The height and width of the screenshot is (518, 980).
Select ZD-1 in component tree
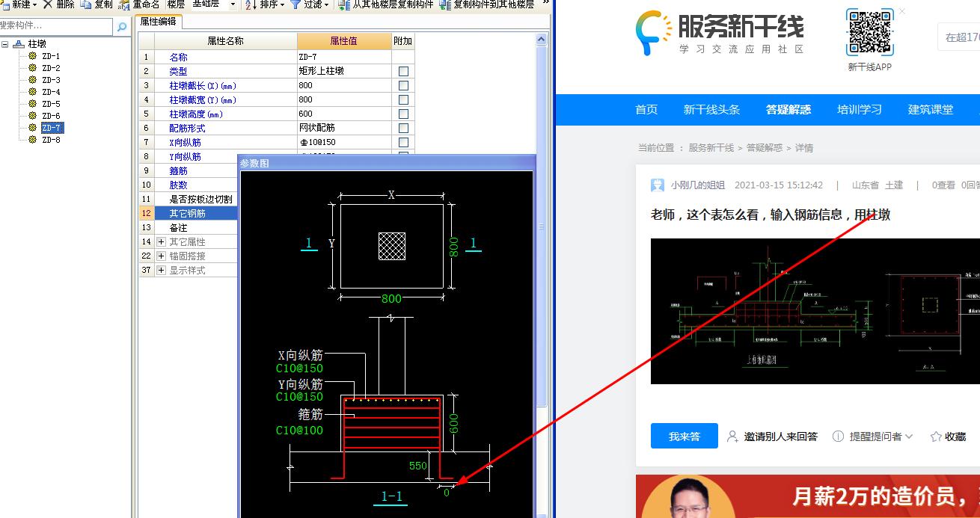[x=51, y=56]
